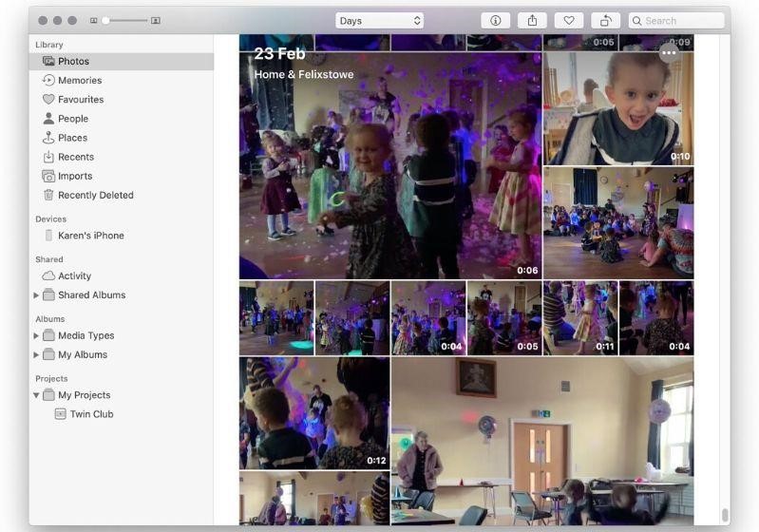
Task: Open Activity under Shared
Action: point(122,275)
